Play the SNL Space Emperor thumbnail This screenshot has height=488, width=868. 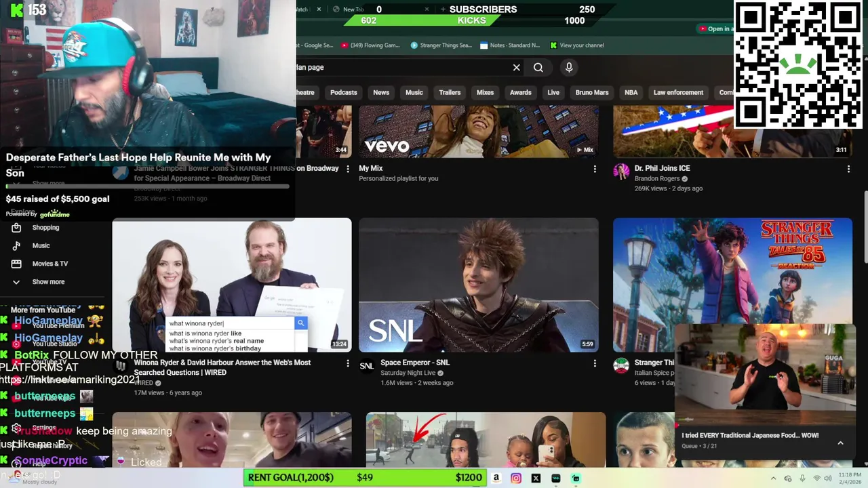tap(479, 285)
